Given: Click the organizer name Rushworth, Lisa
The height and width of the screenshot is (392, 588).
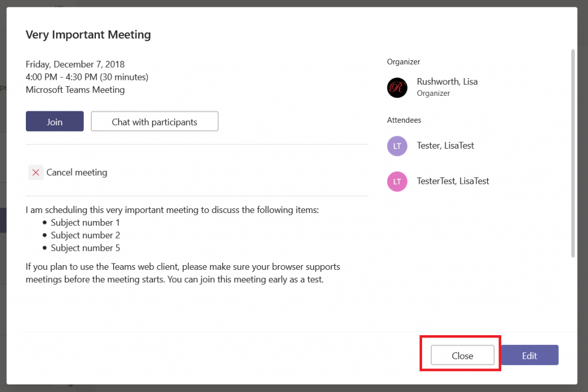Looking at the screenshot, I should click(x=447, y=81).
